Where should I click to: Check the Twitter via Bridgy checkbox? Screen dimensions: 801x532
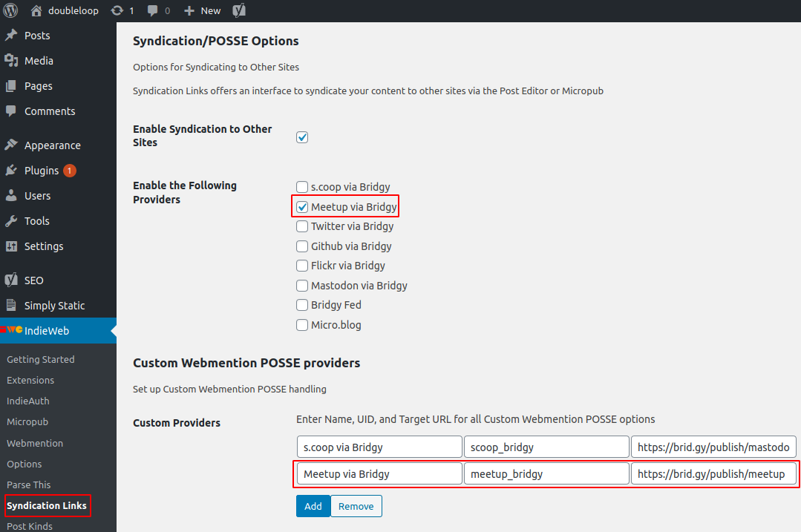(x=302, y=226)
